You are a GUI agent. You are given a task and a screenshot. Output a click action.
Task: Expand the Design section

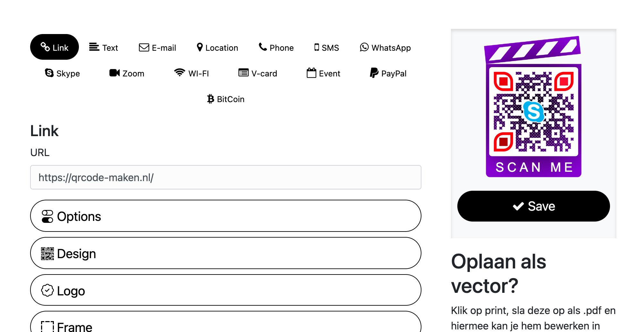pos(225,253)
